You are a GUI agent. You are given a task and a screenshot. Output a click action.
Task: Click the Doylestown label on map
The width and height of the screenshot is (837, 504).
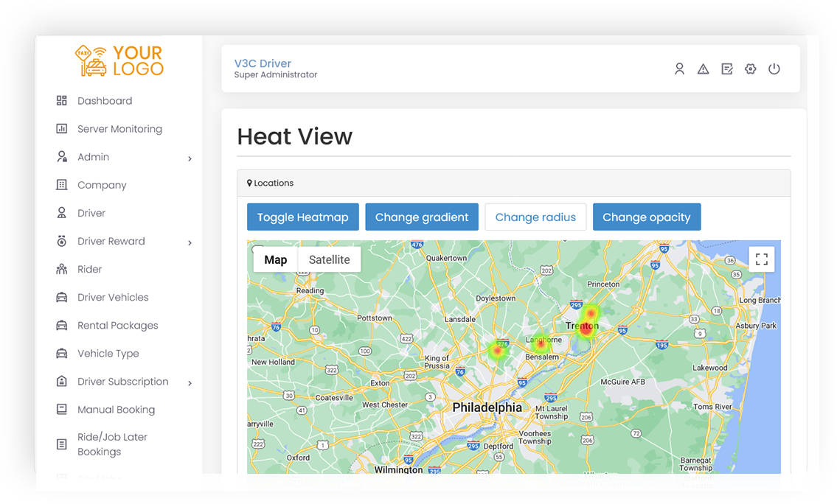tap(496, 298)
